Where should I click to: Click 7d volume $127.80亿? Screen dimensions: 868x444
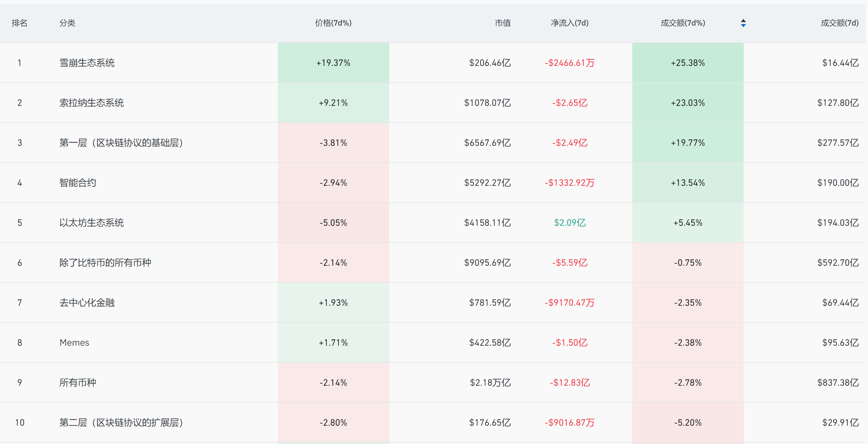(x=838, y=103)
